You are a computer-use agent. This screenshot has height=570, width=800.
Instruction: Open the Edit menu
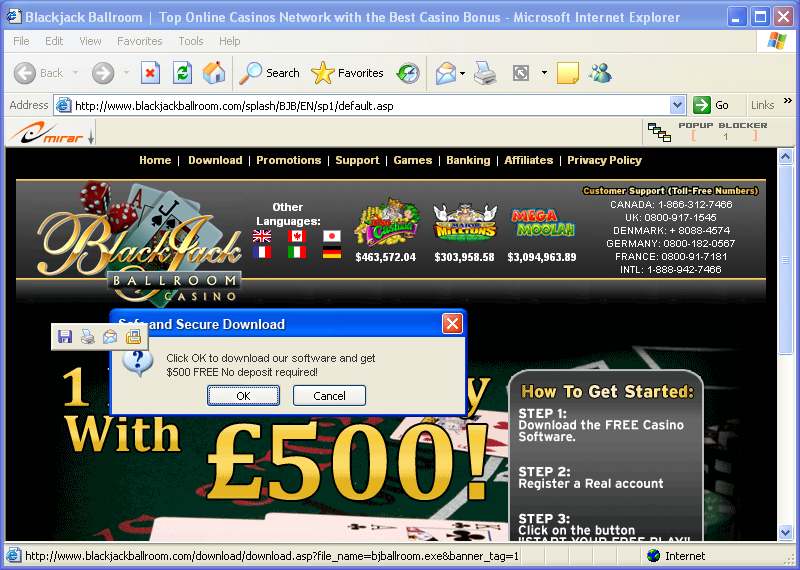pyautogui.click(x=54, y=41)
